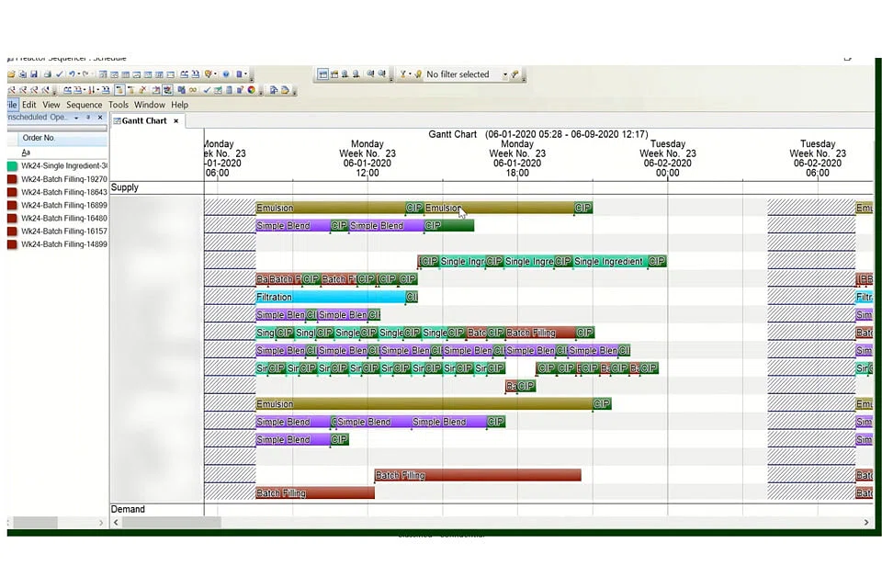
Task: Click the Undo arrow icon
Action: (x=71, y=74)
